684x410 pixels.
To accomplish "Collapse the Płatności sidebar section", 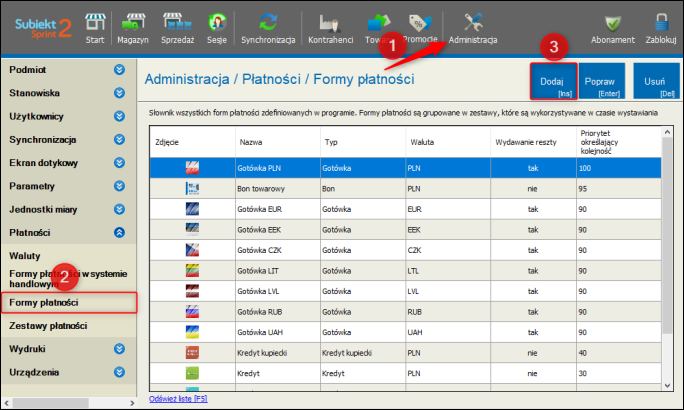I will click(x=119, y=232).
